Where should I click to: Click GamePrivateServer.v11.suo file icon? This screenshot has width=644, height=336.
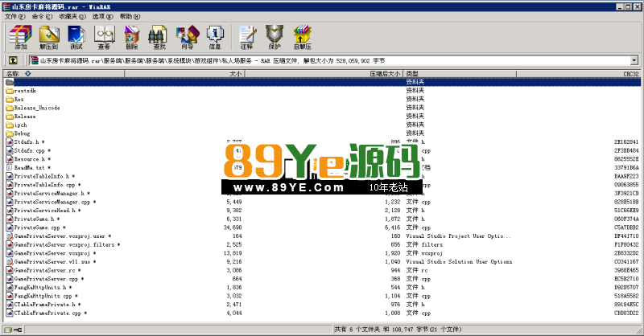10,262
